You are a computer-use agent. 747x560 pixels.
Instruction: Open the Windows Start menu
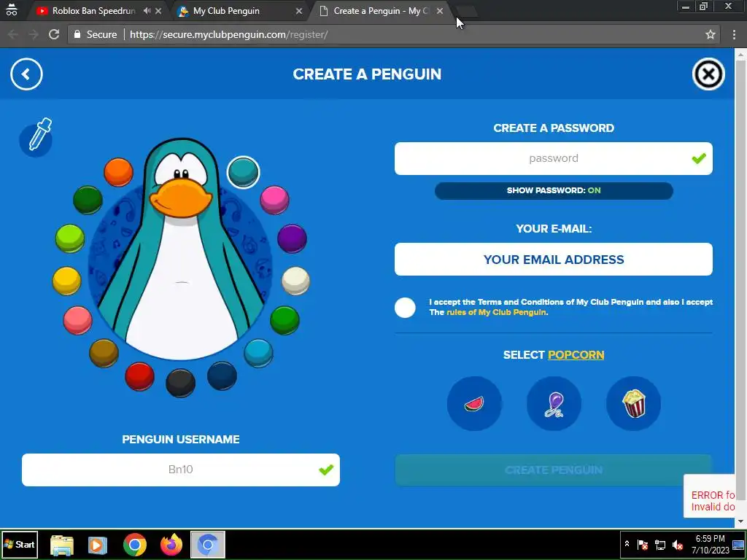(x=20, y=544)
